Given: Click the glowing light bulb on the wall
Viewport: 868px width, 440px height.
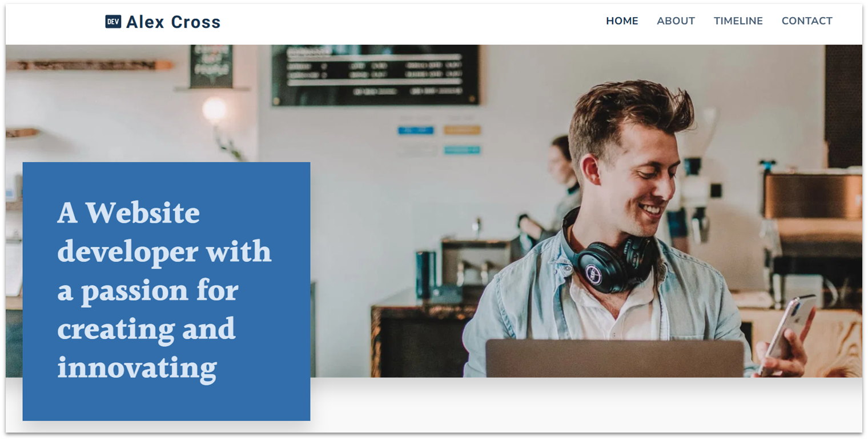Looking at the screenshot, I should (x=215, y=109).
